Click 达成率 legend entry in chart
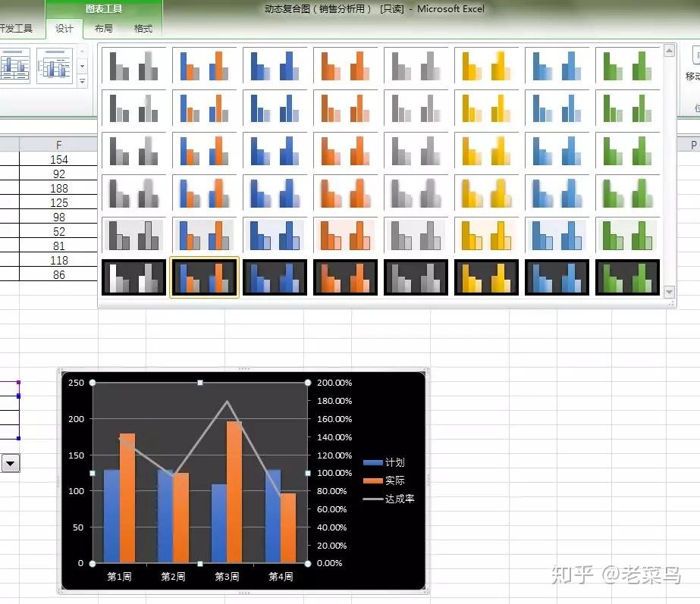This screenshot has height=604, width=700. (x=389, y=499)
